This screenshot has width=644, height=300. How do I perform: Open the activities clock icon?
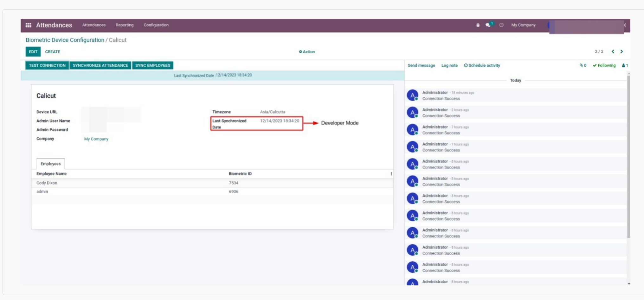[x=501, y=25]
